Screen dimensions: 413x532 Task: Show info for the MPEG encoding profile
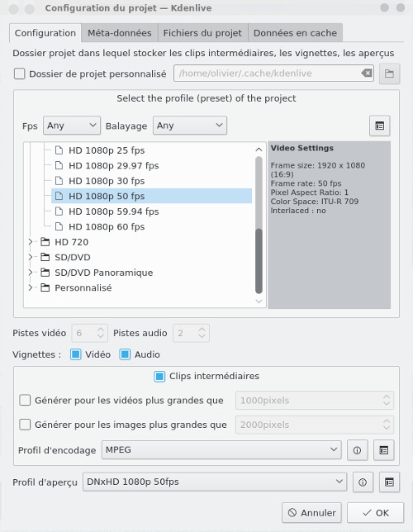[357, 450]
